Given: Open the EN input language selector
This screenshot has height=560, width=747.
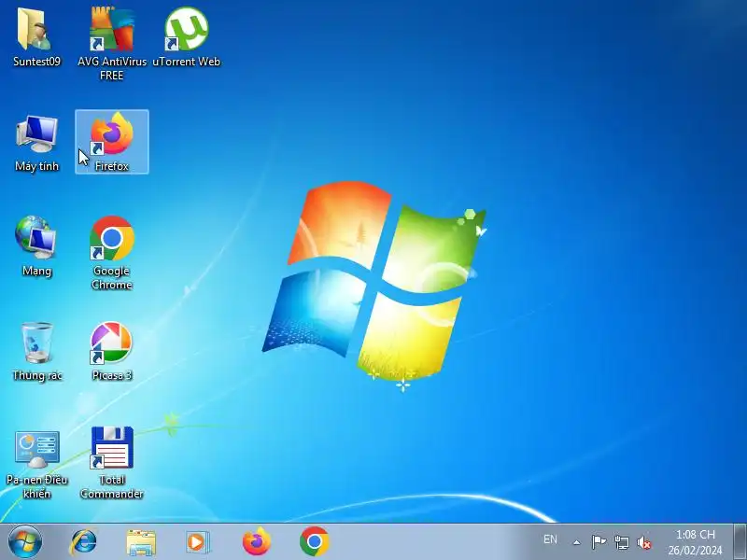Looking at the screenshot, I should (550, 539).
